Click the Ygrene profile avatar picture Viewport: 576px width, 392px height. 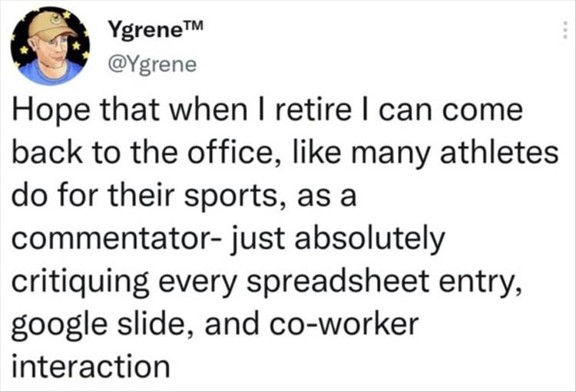tap(50, 46)
